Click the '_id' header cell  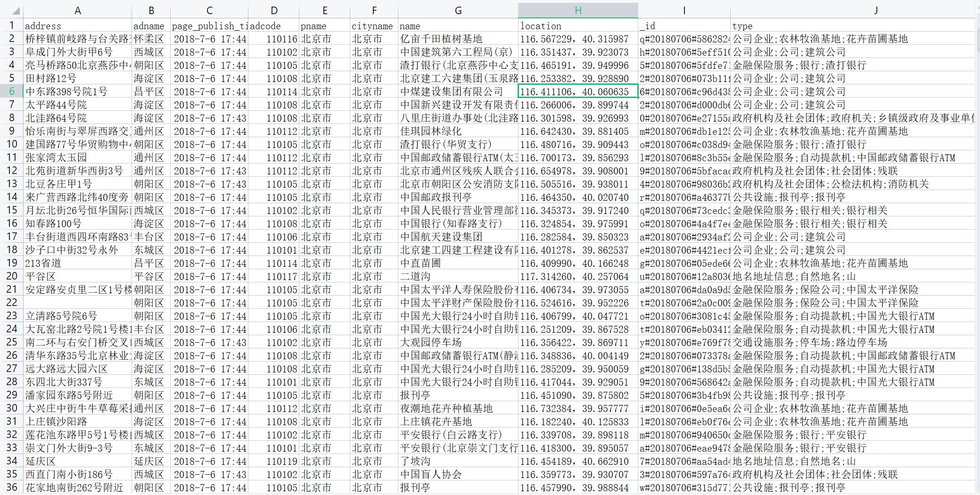click(x=684, y=26)
